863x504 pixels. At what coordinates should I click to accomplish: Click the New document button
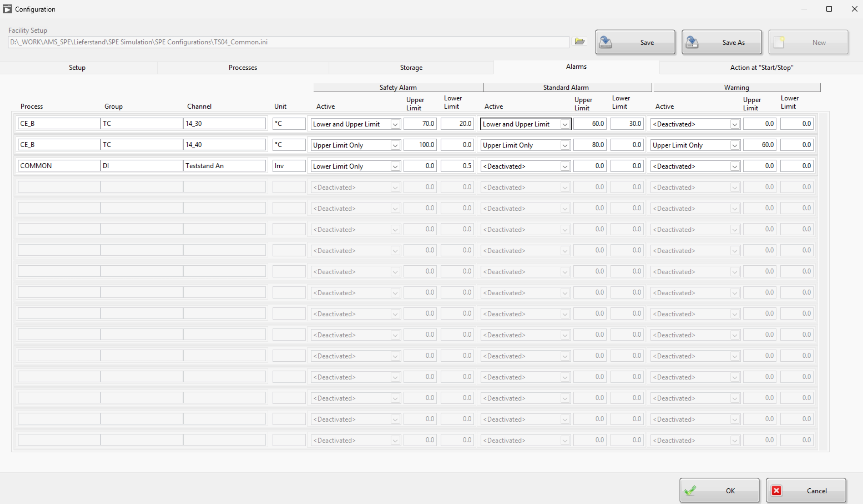point(808,42)
